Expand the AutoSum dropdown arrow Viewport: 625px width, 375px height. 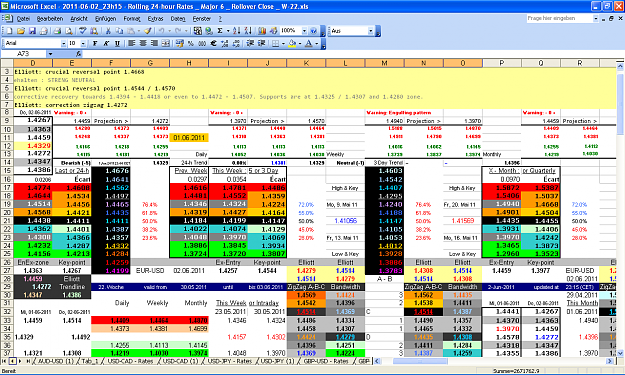click(x=228, y=31)
